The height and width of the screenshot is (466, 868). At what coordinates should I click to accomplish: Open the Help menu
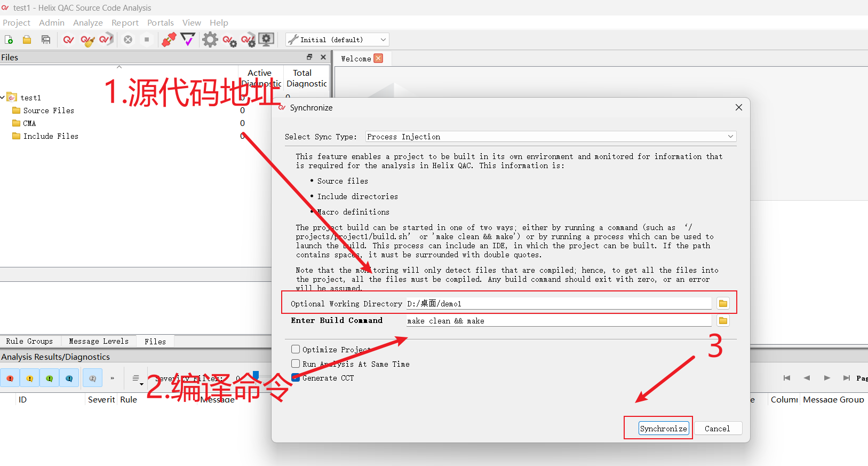[x=219, y=22]
